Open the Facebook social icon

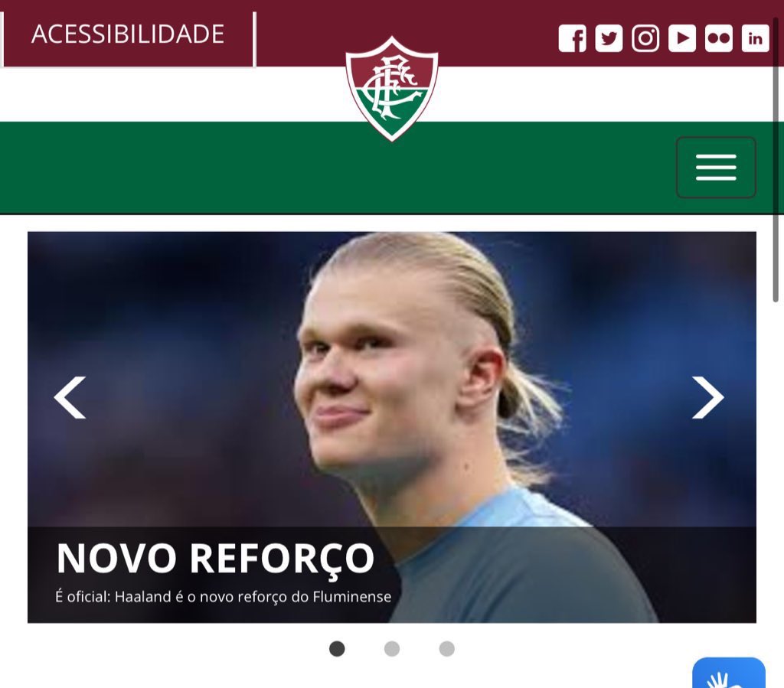(572, 38)
